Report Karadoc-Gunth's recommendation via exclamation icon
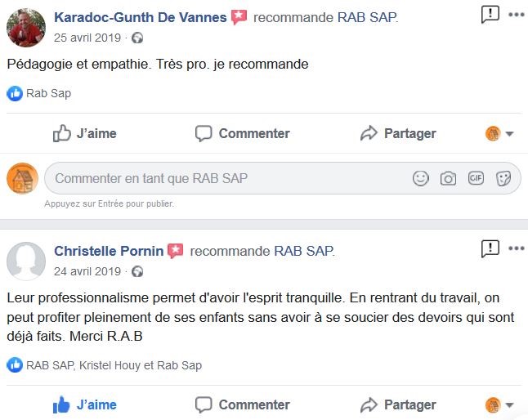Image resolution: width=528 pixels, height=420 pixels. pyautogui.click(x=490, y=14)
